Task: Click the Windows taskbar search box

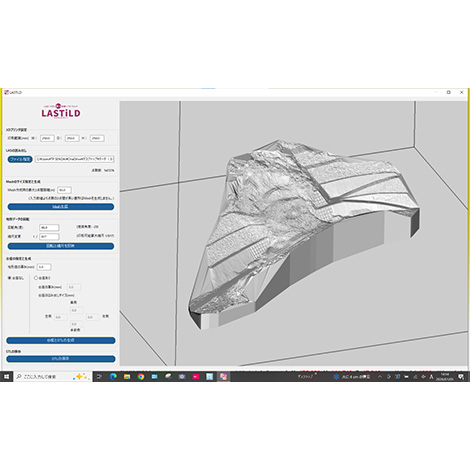Action: coord(52,377)
